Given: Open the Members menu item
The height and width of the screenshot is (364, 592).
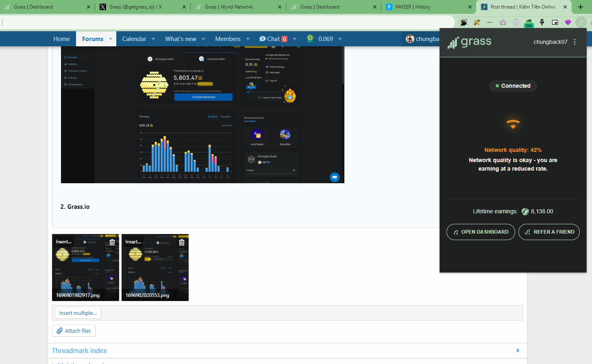Looking at the screenshot, I should [228, 39].
